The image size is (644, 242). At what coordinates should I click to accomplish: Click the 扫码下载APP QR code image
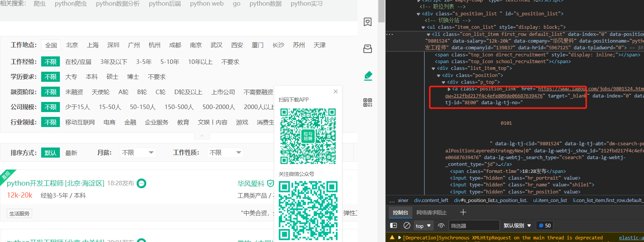pyautogui.click(x=308, y=136)
